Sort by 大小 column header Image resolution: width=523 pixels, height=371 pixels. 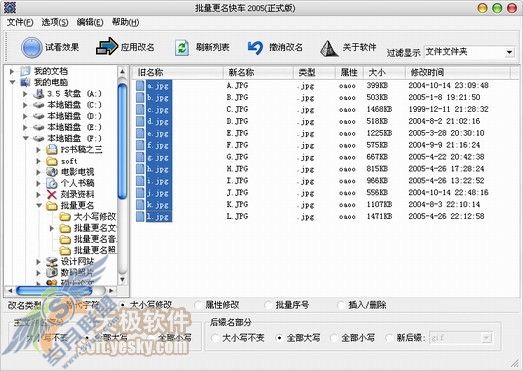click(384, 72)
